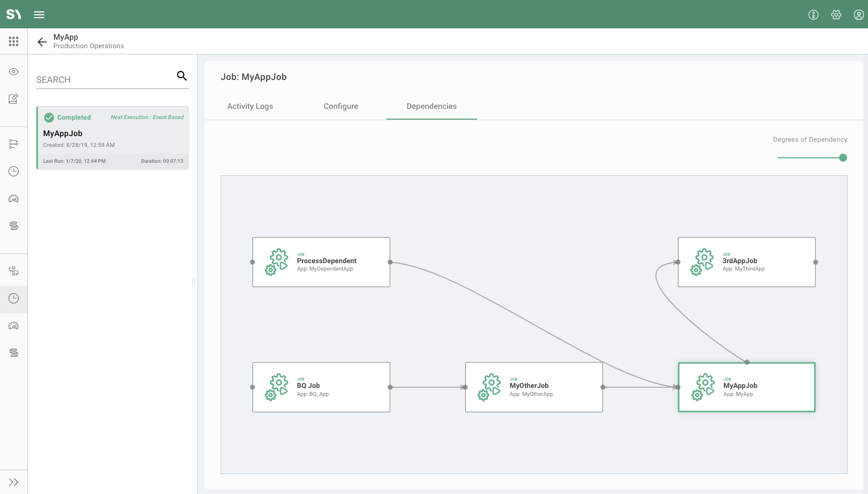868x494 pixels.
Task: Select the MyOtherJob node in graph
Action: pyautogui.click(x=533, y=387)
